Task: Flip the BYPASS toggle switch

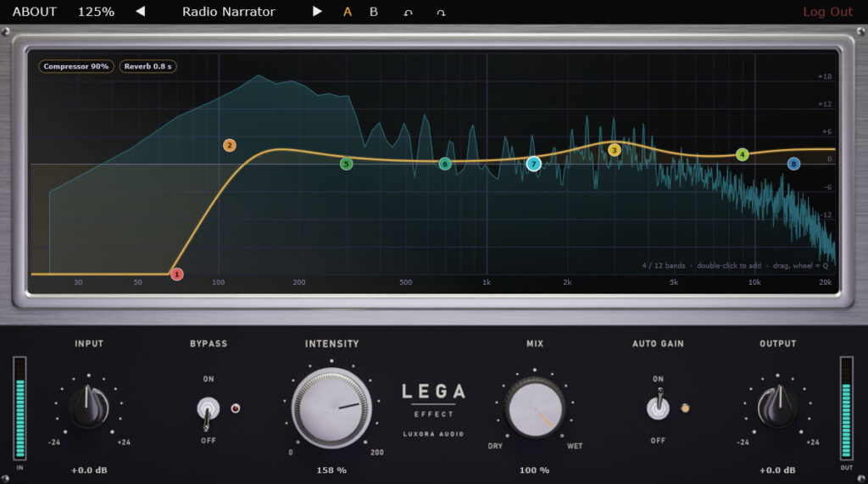Action: coord(209,411)
